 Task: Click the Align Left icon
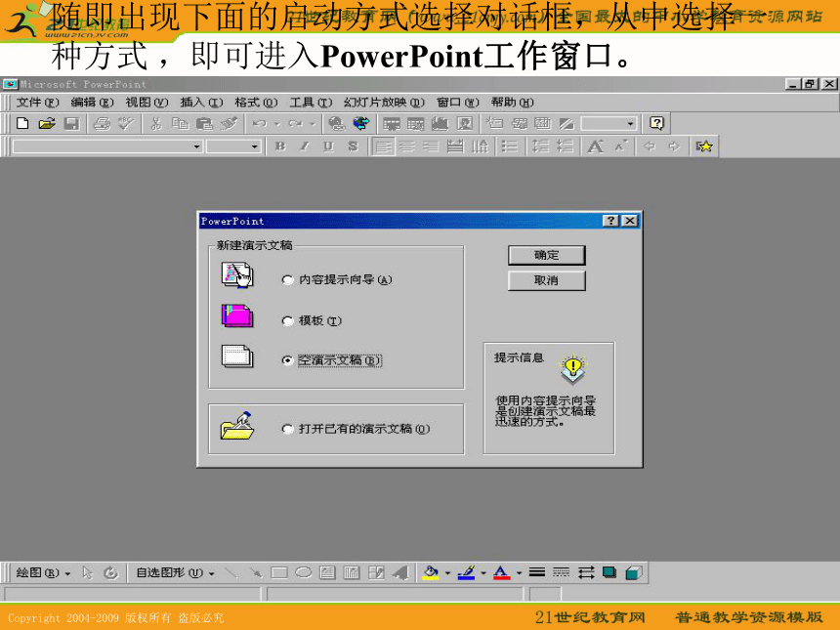pyautogui.click(x=383, y=147)
